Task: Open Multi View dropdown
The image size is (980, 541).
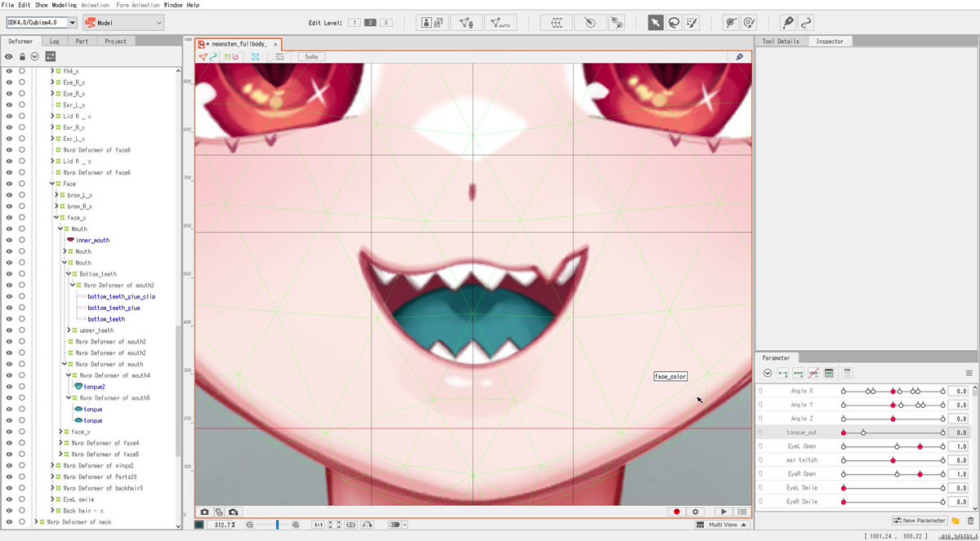Action: point(722,525)
